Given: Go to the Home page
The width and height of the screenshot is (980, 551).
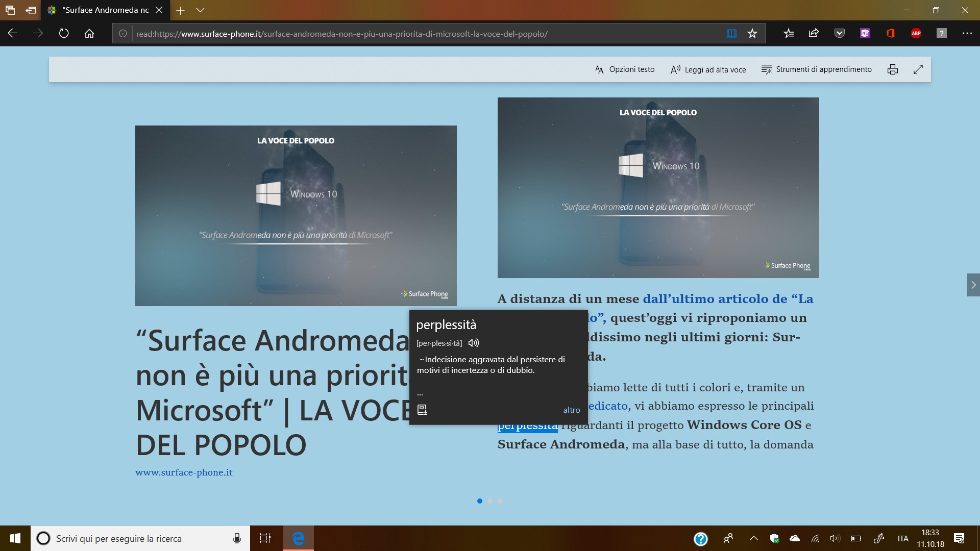Looking at the screenshot, I should click(x=89, y=34).
